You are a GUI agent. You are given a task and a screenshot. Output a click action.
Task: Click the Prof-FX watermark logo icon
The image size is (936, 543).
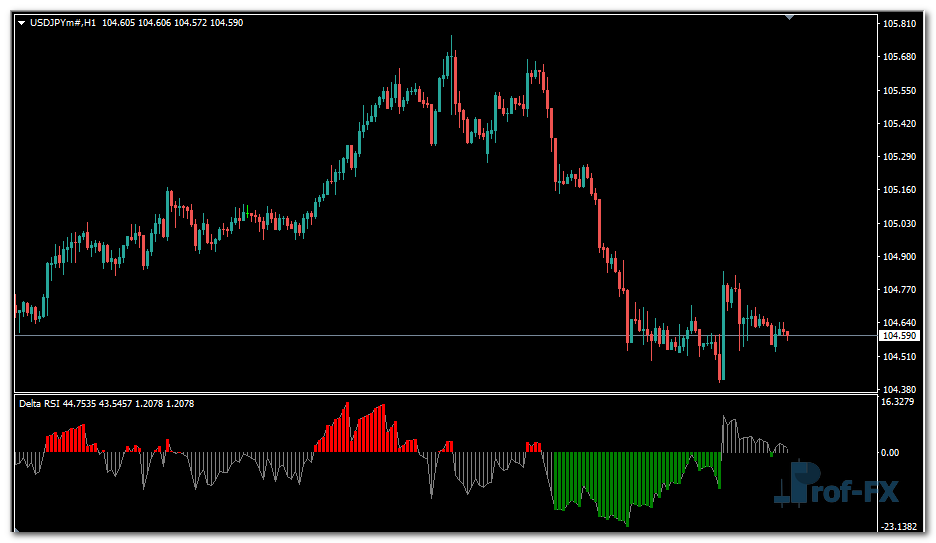(799, 483)
